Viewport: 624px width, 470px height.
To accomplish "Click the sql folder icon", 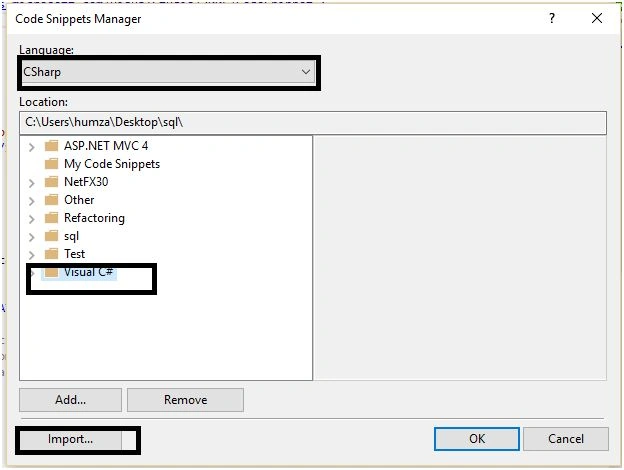I will (51, 236).
